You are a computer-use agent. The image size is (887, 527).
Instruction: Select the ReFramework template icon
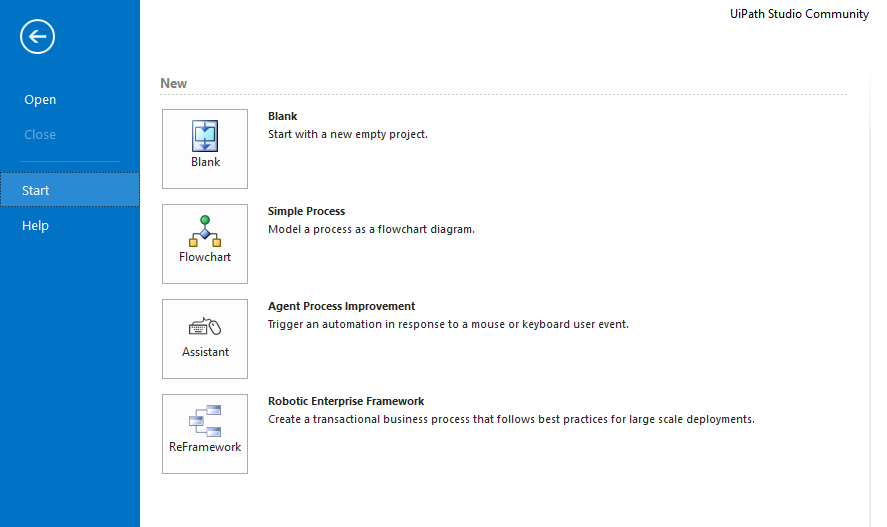205,421
